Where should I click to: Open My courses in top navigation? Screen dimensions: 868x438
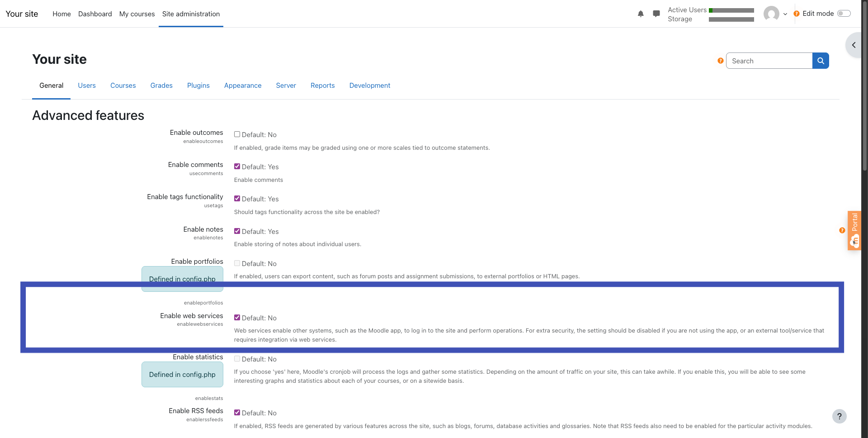click(x=137, y=14)
